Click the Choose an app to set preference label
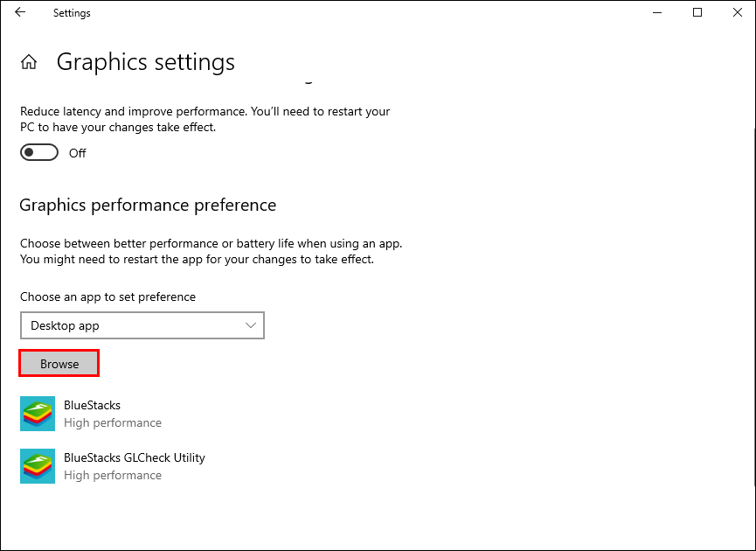 (108, 297)
